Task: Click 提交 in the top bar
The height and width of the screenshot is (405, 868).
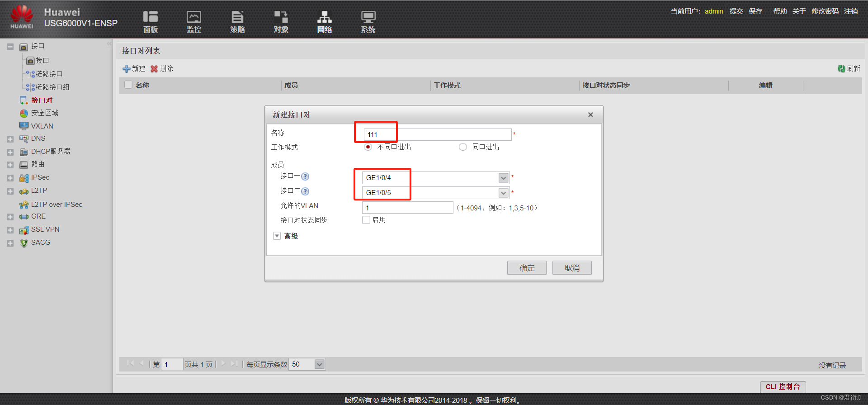Action: click(x=736, y=11)
